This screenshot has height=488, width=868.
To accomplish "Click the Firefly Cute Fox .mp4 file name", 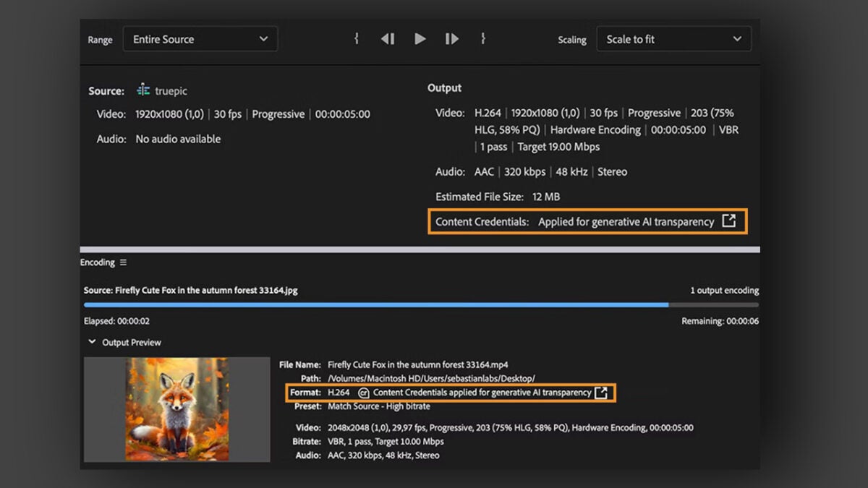I will click(417, 364).
